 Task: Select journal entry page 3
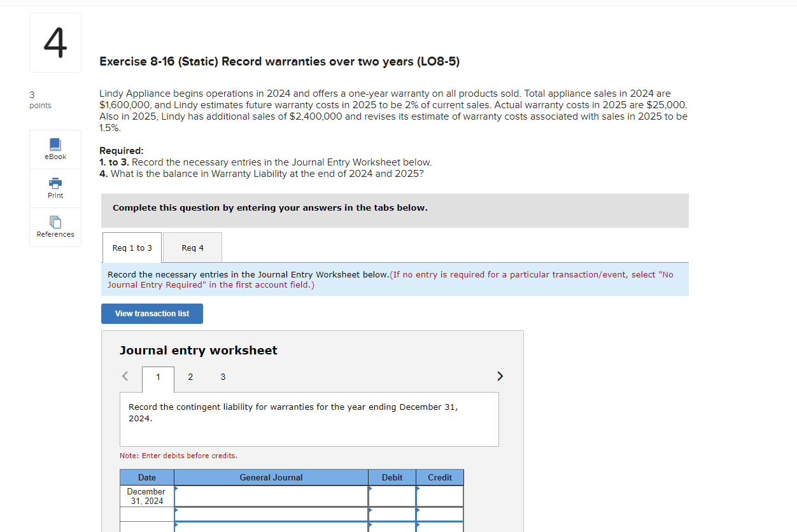(x=222, y=377)
